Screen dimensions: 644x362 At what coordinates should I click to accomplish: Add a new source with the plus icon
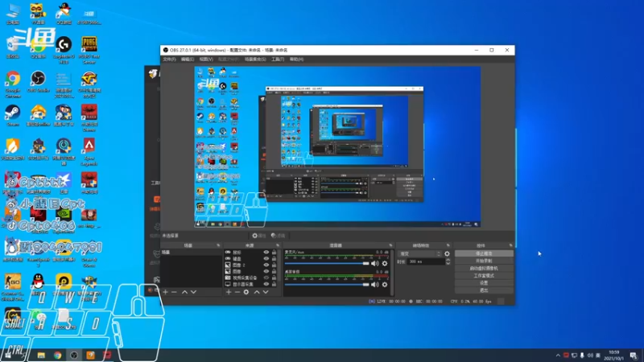click(x=229, y=292)
